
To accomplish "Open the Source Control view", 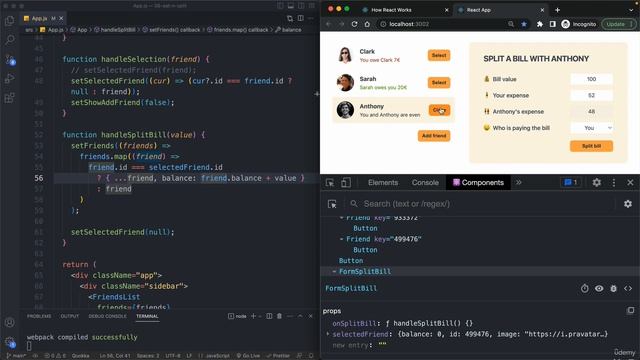I will (x=10, y=60).
